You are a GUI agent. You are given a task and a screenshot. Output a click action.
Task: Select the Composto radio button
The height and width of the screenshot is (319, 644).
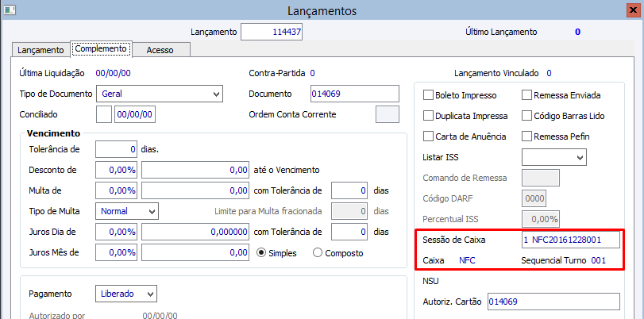pyautogui.click(x=318, y=253)
